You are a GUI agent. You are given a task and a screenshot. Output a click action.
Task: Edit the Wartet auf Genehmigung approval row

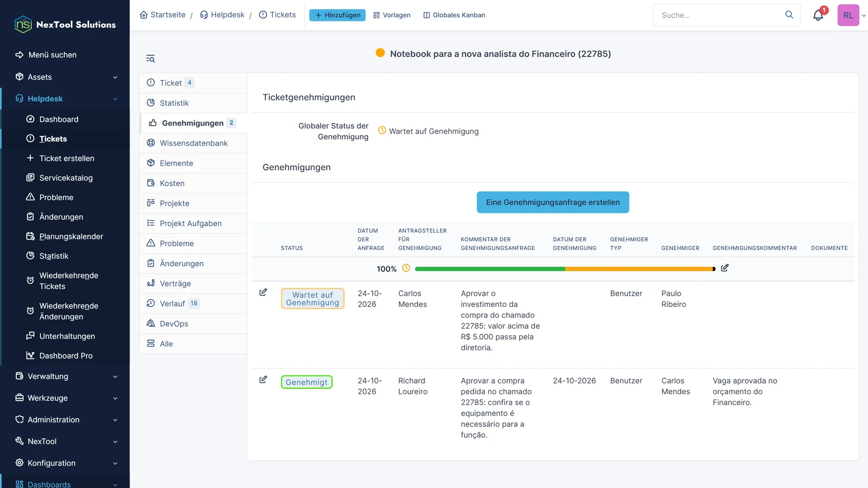click(263, 292)
